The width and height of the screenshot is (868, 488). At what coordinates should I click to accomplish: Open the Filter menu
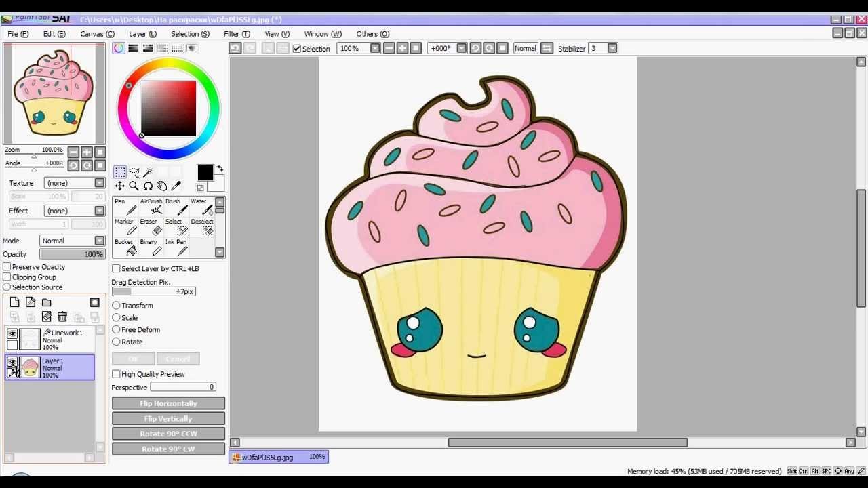(237, 34)
